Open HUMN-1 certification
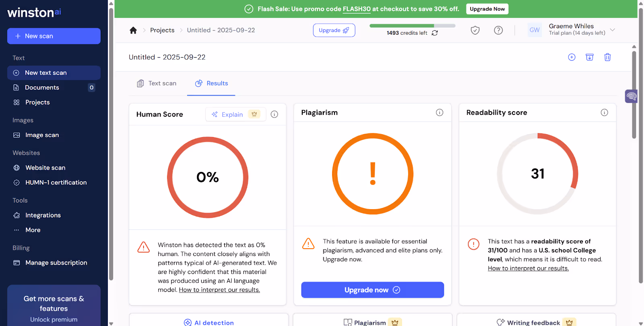Image resolution: width=644 pixels, height=326 pixels. tap(54, 183)
